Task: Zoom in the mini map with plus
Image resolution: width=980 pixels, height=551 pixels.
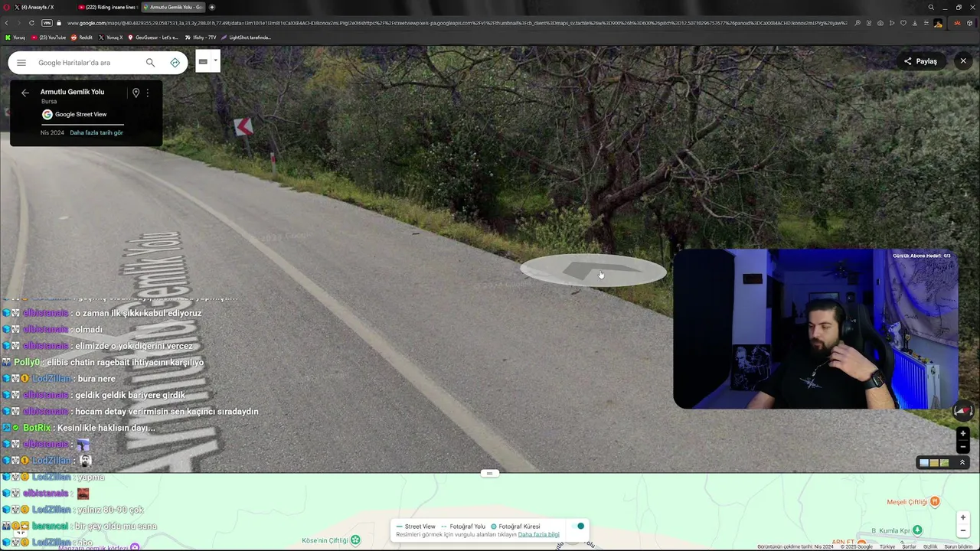Action: tap(963, 517)
